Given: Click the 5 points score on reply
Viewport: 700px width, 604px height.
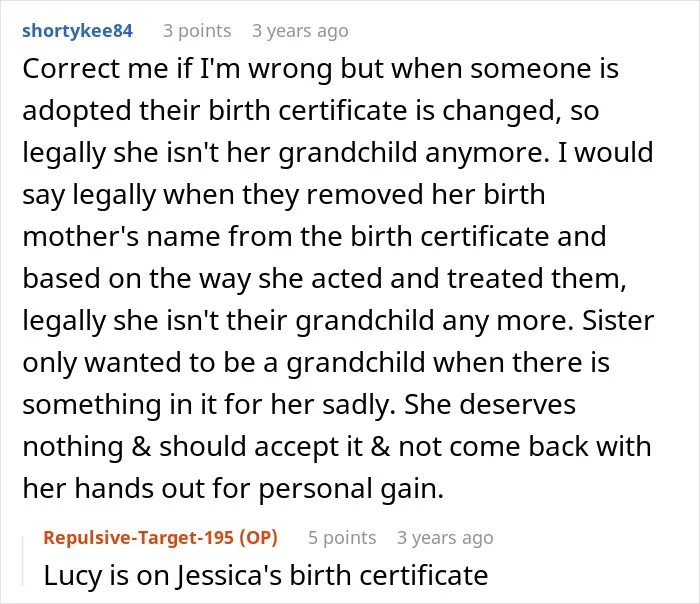Looking at the screenshot, I should coord(342,537).
